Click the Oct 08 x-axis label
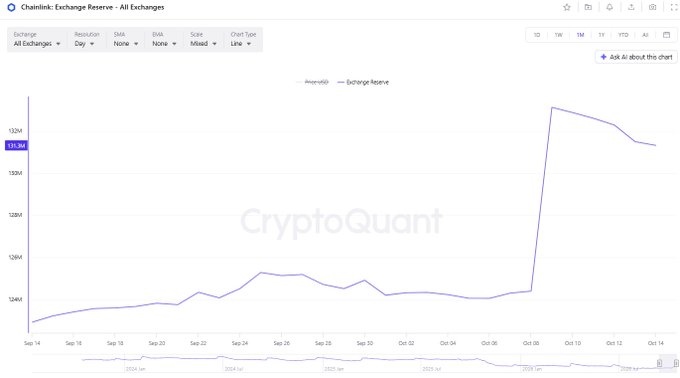 [x=531, y=343]
